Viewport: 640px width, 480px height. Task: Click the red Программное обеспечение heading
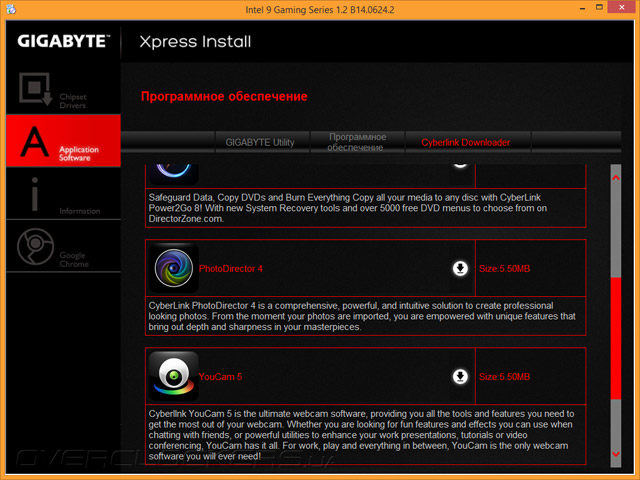(224, 96)
